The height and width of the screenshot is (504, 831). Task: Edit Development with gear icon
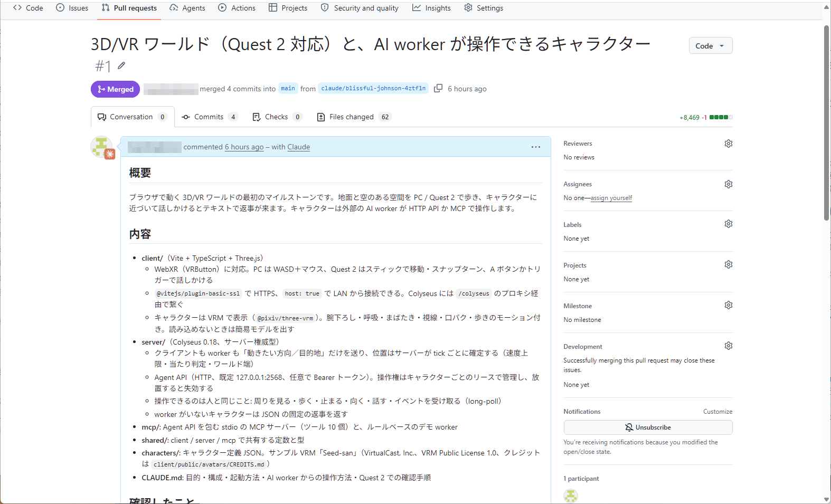[729, 346]
